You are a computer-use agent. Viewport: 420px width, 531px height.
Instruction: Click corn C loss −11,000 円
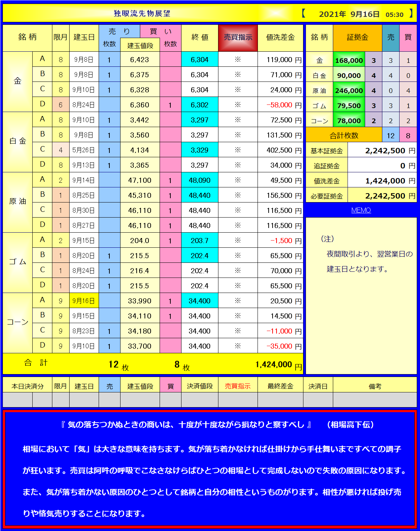pos(280,331)
